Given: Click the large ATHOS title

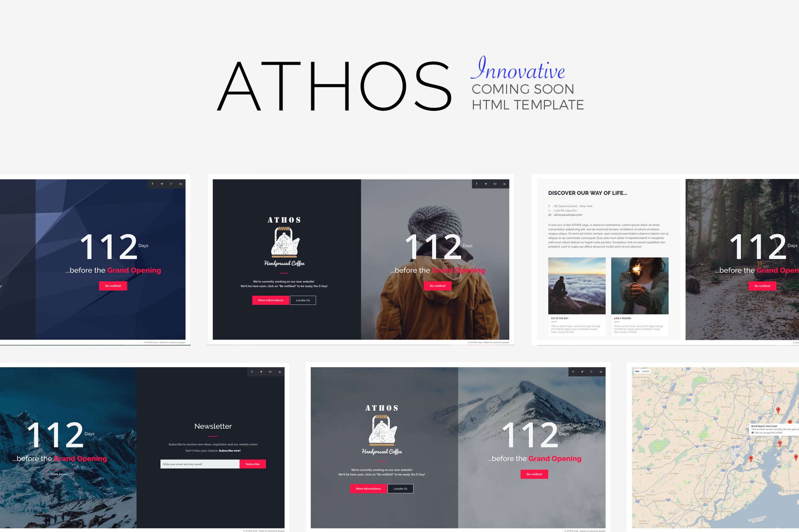Looking at the screenshot, I should 335,86.
